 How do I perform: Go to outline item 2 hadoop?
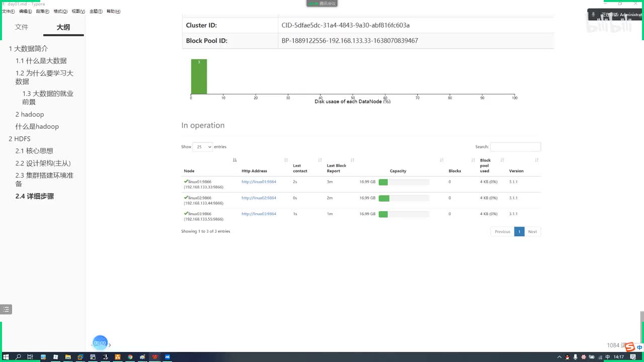pyautogui.click(x=30, y=115)
